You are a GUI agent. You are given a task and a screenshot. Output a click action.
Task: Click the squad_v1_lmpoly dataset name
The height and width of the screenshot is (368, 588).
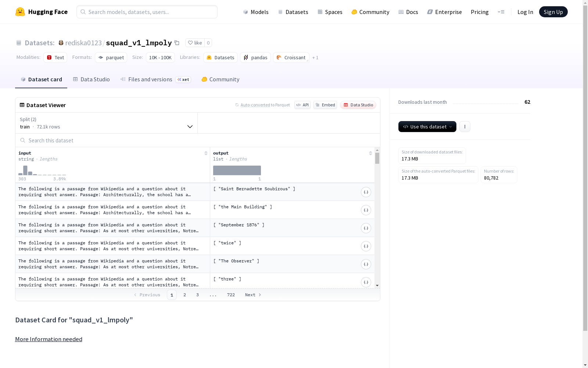pyautogui.click(x=139, y=43)
